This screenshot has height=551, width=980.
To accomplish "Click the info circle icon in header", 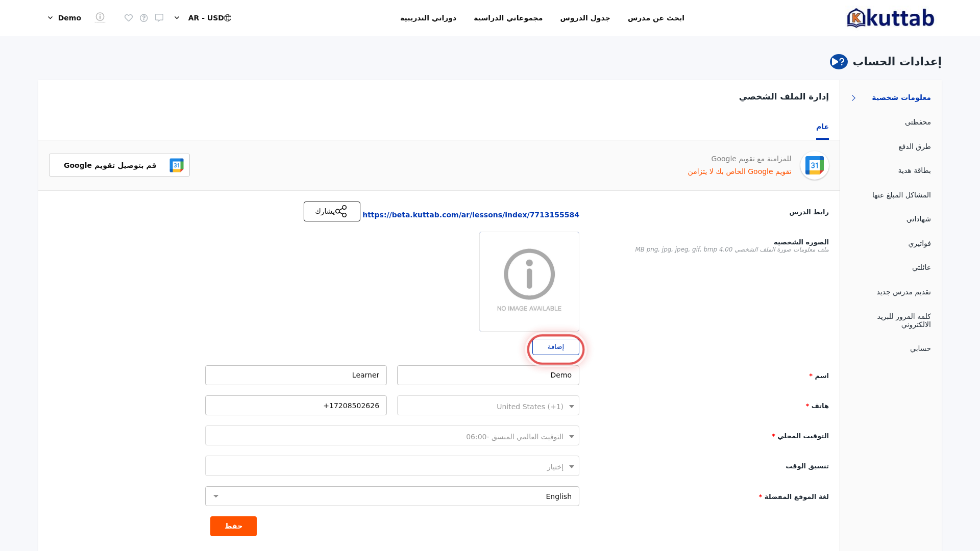I will (x=100, y=17).
